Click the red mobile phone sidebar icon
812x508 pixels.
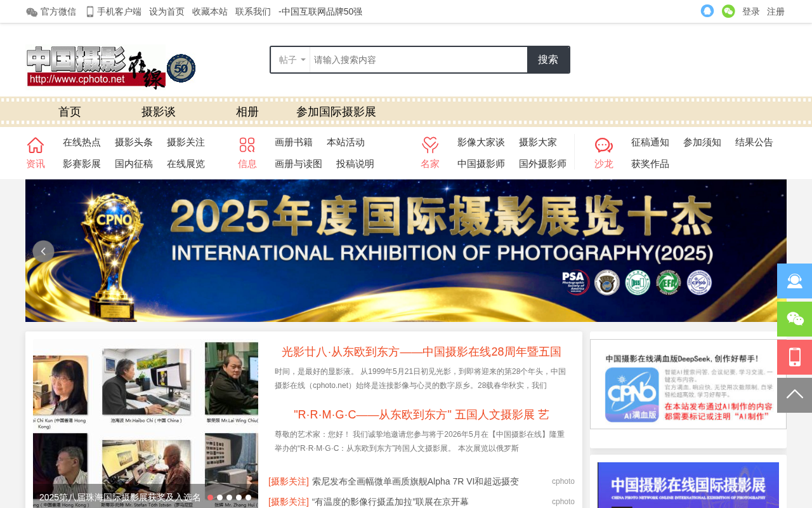click(794, 357)
